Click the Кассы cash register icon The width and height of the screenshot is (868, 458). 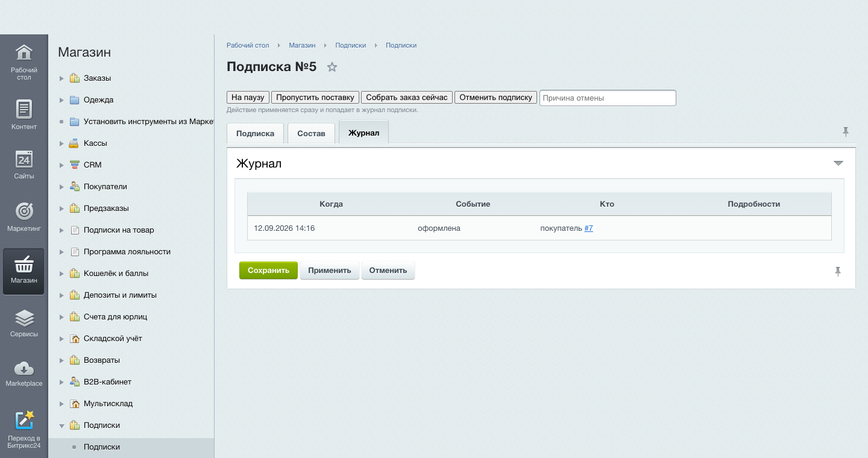pos(74,143)
